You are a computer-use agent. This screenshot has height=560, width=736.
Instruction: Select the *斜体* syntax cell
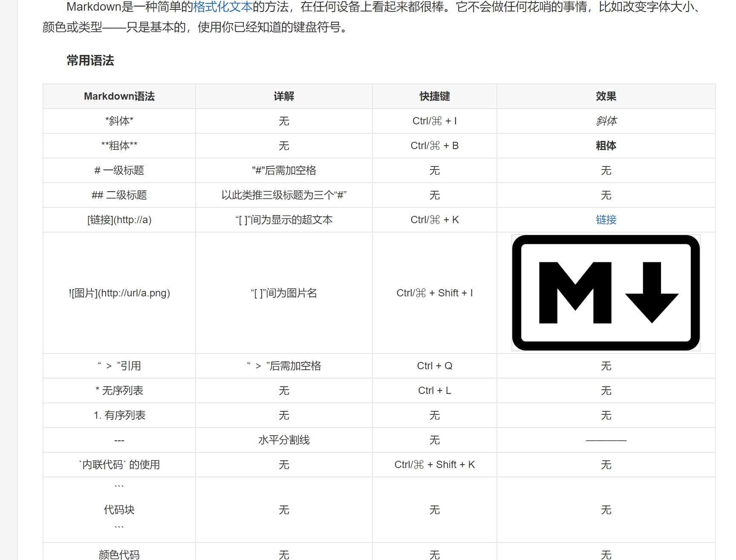tap(119, 121)
